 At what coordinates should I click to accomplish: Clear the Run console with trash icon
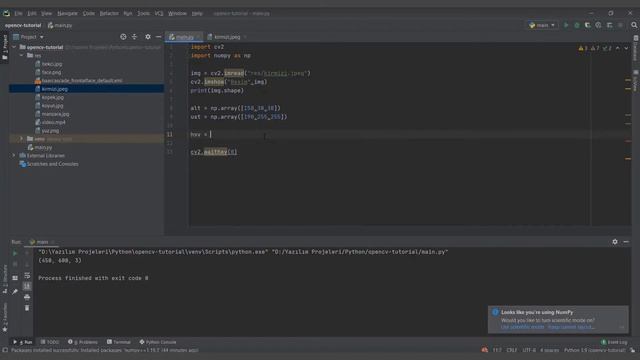click(27, 308)
